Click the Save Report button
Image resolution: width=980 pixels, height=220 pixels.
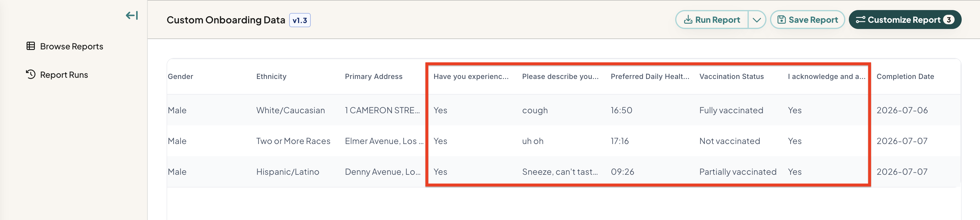coord(807,20)
